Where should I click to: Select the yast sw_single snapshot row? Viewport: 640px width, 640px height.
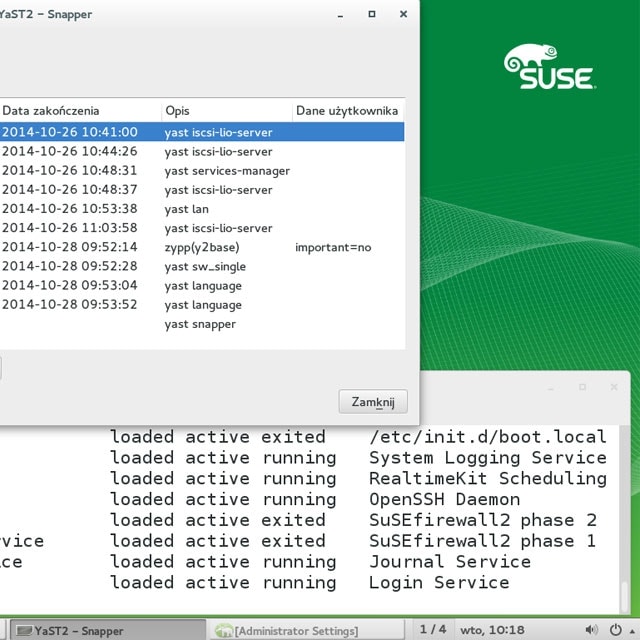tap(202, 266)
